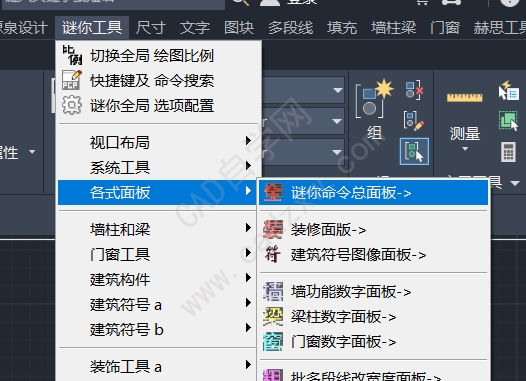Expand the 各式面板 submenu

(x=157, y=193)
